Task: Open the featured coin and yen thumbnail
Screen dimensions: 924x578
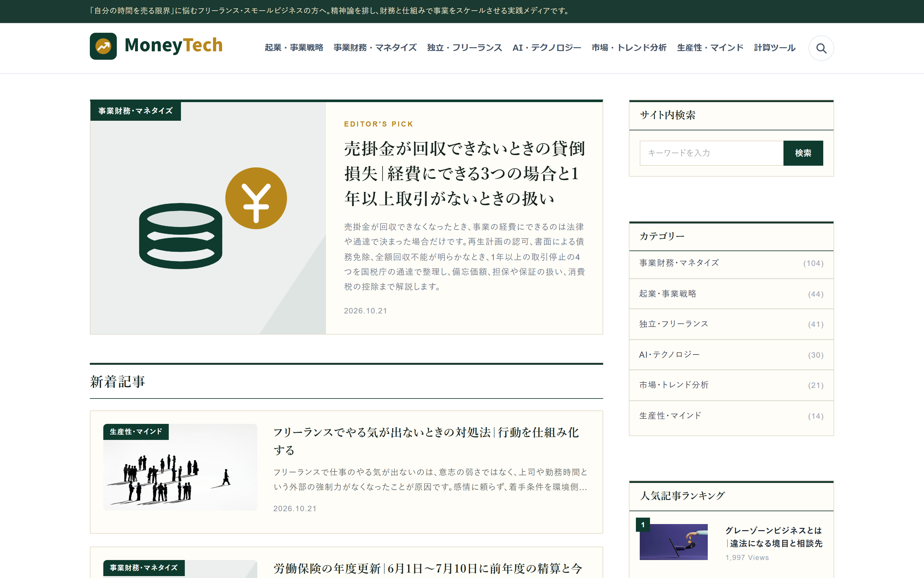Action: click(208, 218)
